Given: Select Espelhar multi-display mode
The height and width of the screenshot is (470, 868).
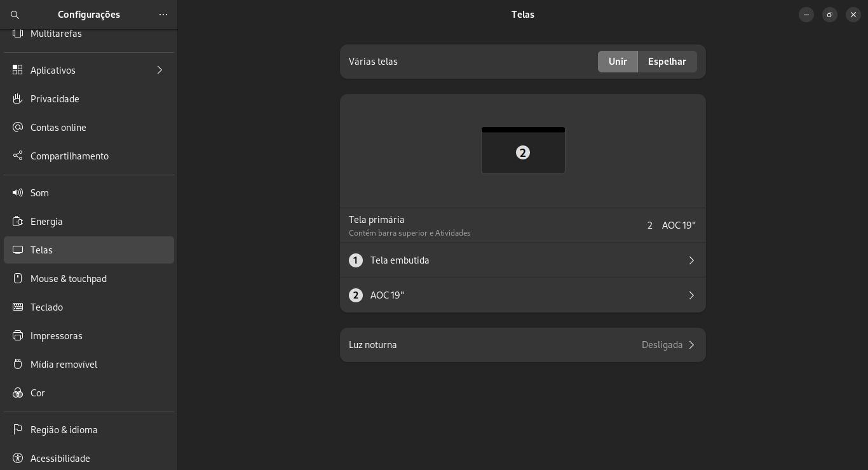Looking at the screenshot, I should pos(667,62).
